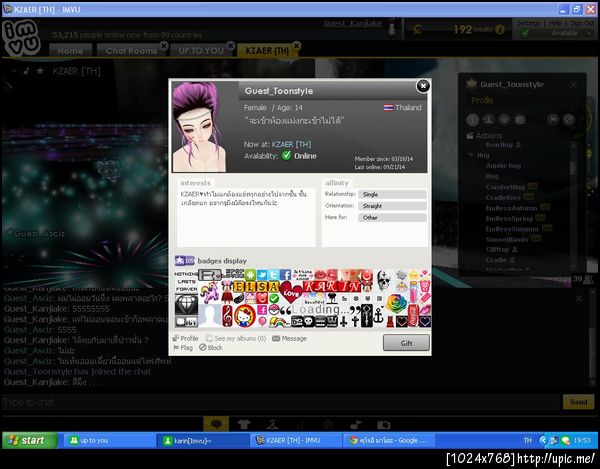
Task: Click the pink unicorn badge
Action: pos(209,292)
